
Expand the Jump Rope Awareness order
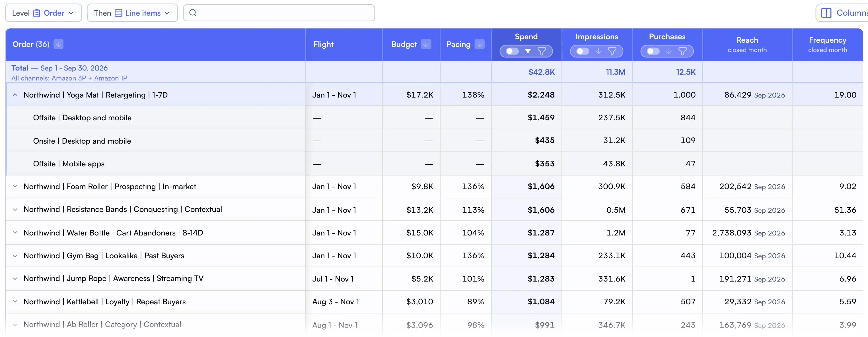[x=15, y=279]
